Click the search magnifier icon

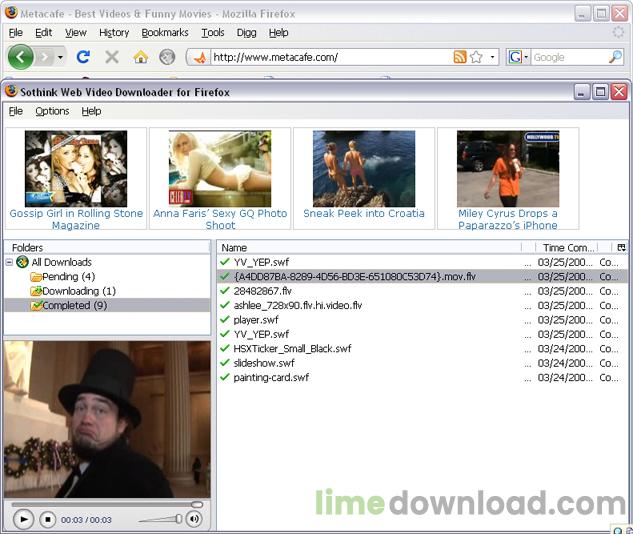click(615, 57)
